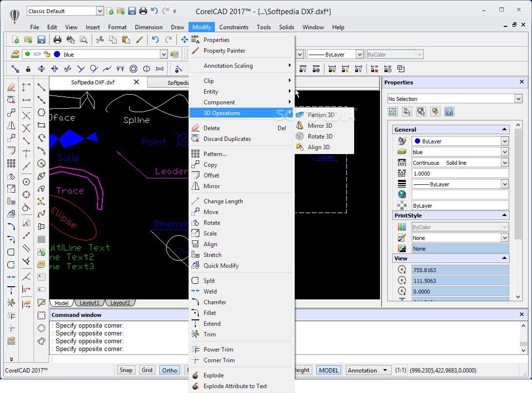Select the Hatch tool in draw toolbar
The width and height of the screenshot is (532, 393).
[41, 239]
